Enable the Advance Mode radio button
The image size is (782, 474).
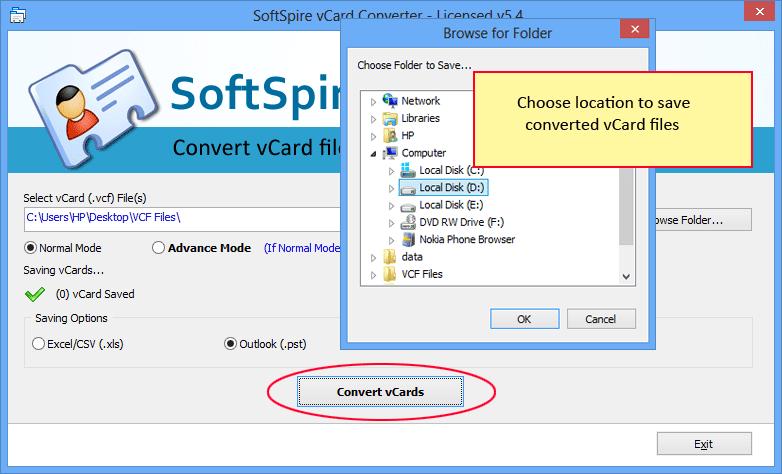point(158,248)
